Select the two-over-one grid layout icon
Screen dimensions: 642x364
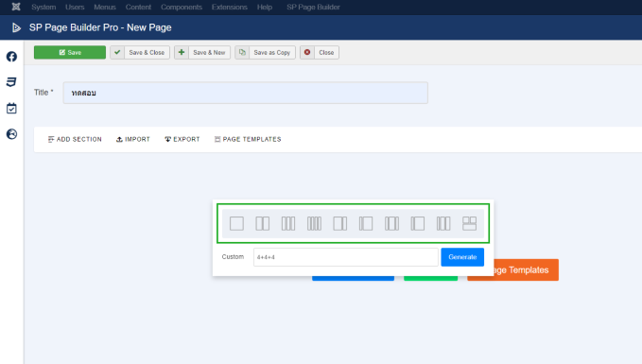469,223
